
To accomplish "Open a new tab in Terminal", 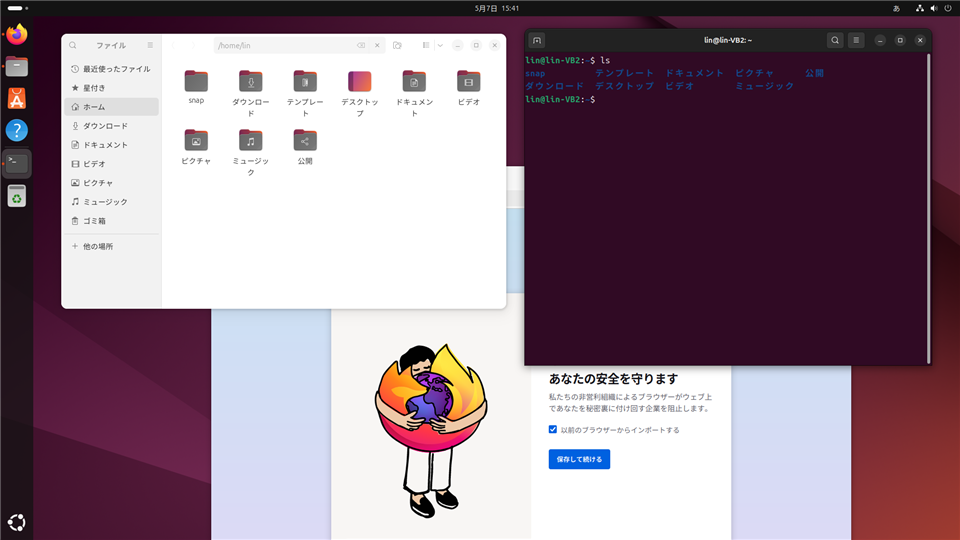I will [x=537, y=40].
